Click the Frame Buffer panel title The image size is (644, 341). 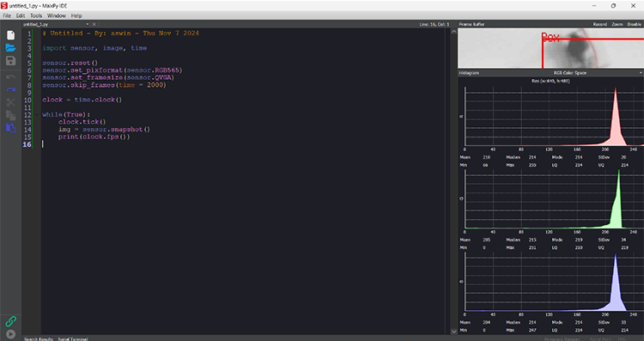[x=471, y=24]
